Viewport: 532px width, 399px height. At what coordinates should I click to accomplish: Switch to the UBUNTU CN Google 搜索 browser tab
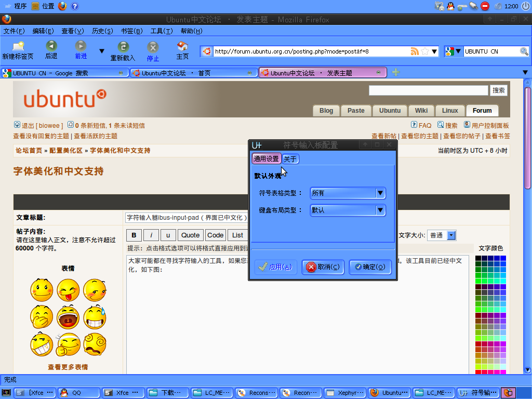click(x=64, y=73)
